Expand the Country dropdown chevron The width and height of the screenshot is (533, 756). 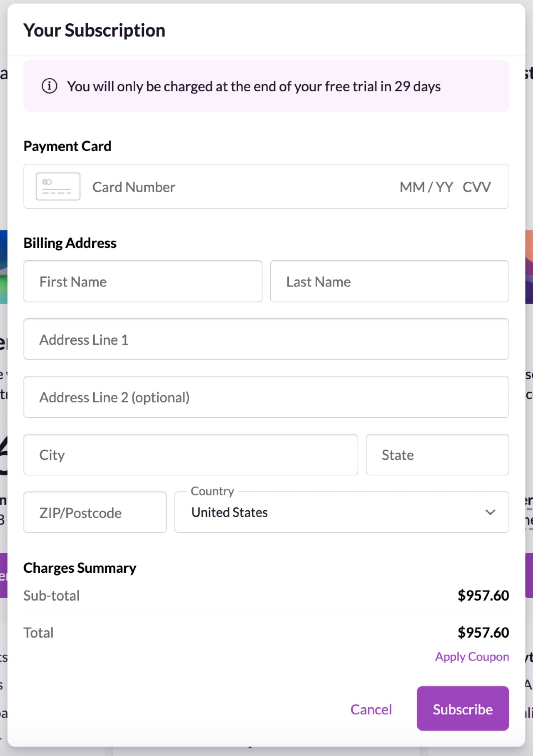[x=490, y=512]
